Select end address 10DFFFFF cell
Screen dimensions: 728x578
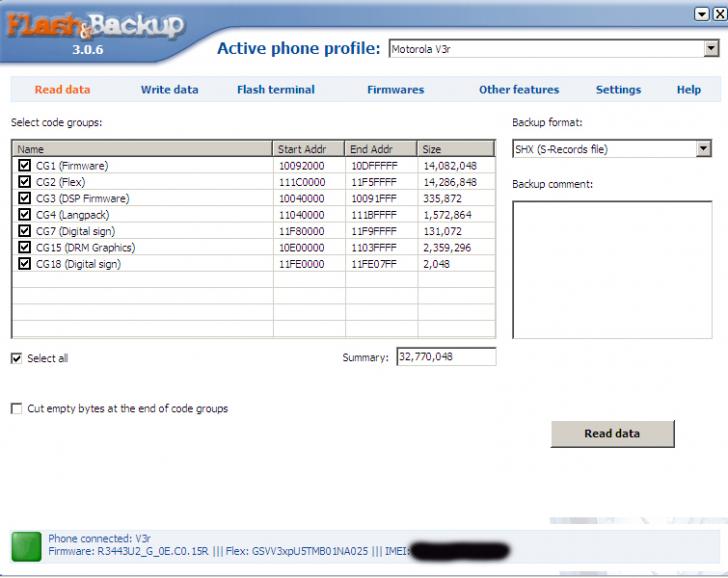(x=374, y=166)
